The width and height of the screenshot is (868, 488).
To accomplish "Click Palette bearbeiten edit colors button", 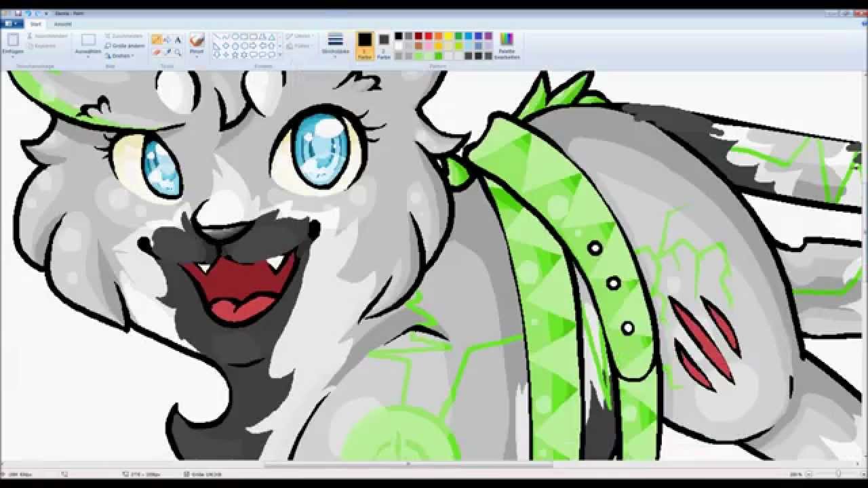I will pyautogui.click(x=507, y=46).
